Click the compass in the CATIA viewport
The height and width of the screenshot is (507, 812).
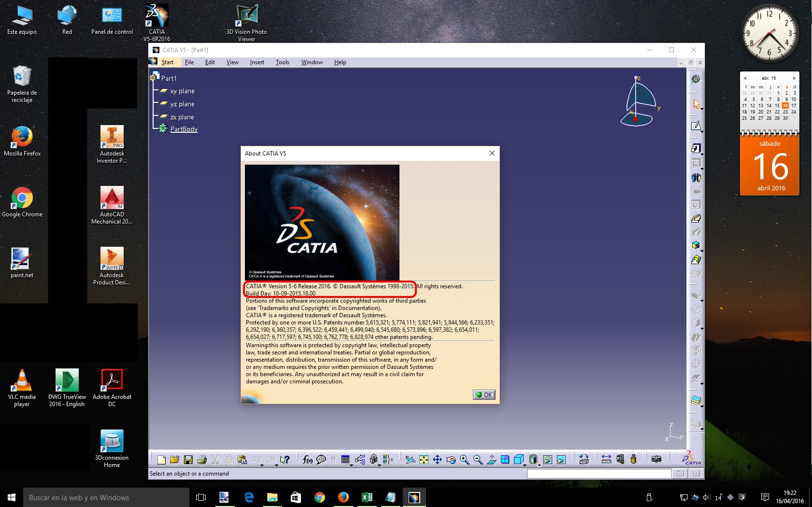[x=640, y=101]
